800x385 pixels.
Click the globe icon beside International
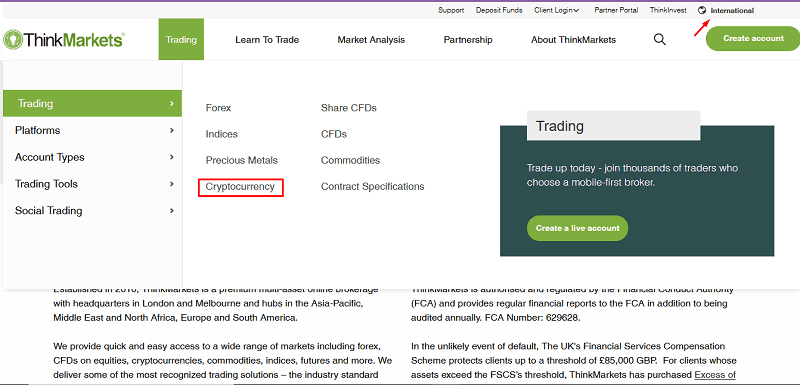(x=703, y=10)
